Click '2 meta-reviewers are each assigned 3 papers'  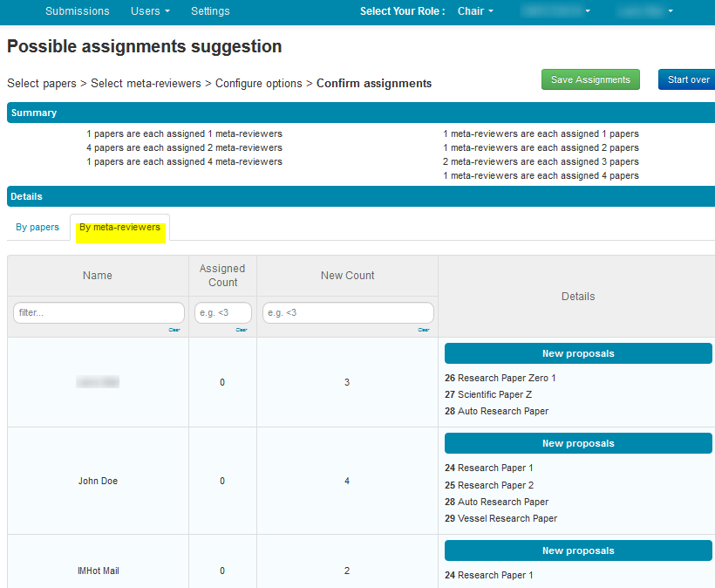(x=541, y=162)
